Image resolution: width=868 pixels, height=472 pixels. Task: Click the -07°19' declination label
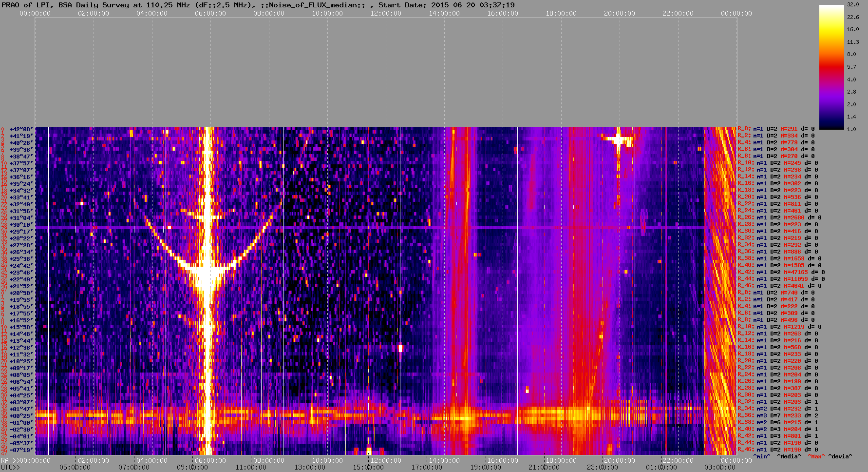pyautogui.click(x=21, y=450)
